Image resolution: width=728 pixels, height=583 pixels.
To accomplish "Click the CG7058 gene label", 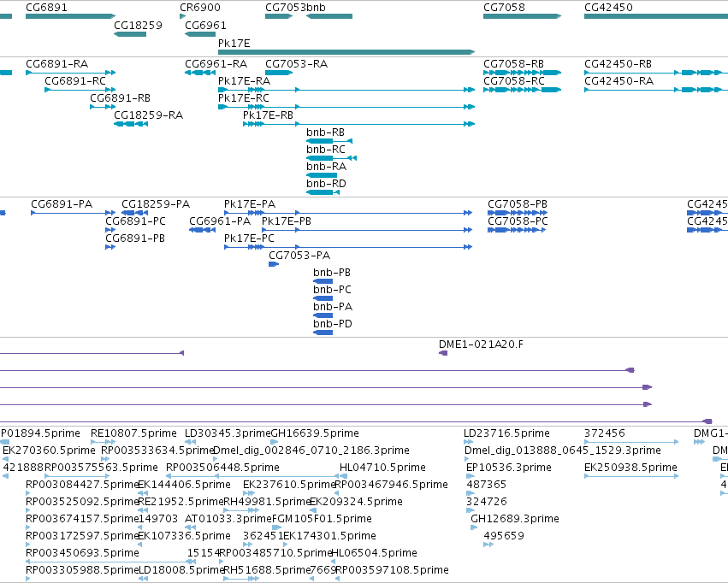I will [x=504, y=8].
